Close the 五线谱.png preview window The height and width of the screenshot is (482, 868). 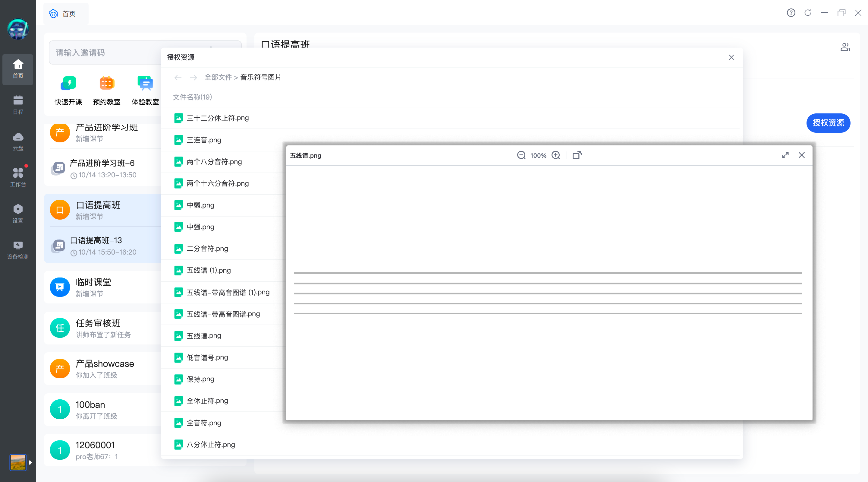(802, 155)
